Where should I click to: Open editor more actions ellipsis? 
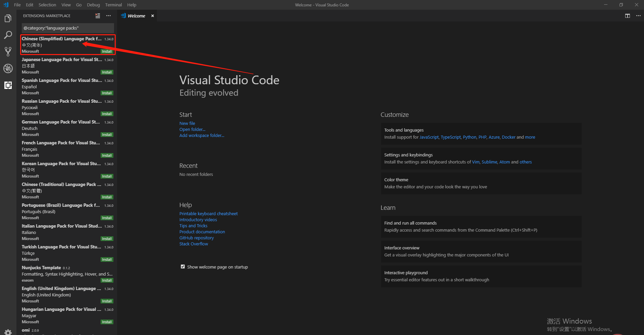click(x=638, y=16)
